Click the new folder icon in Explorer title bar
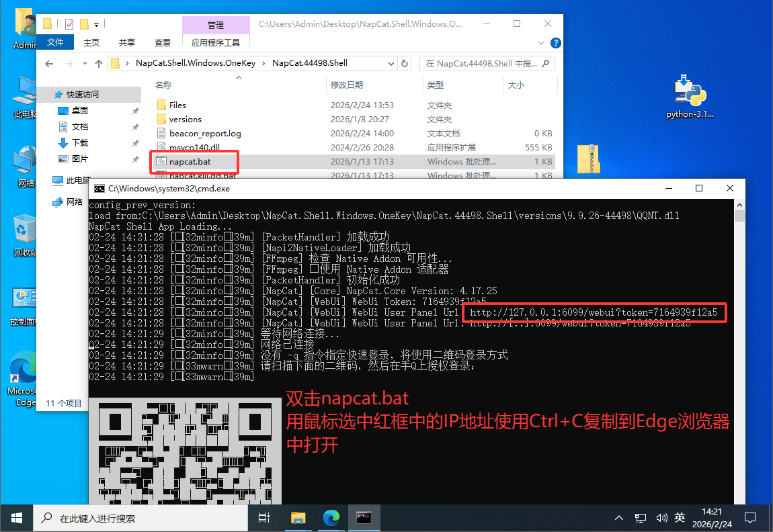The image size is (773, 532). click(x=84, y=24)
